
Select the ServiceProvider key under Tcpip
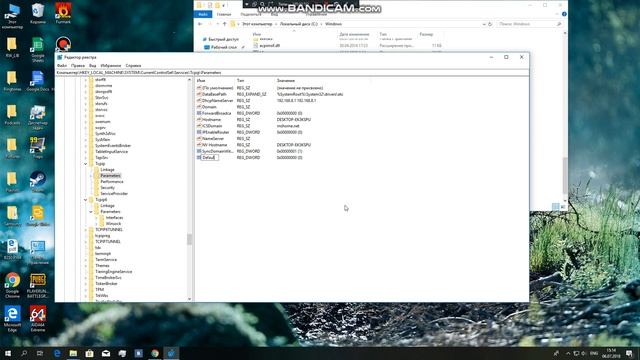(x=114, y=193)
